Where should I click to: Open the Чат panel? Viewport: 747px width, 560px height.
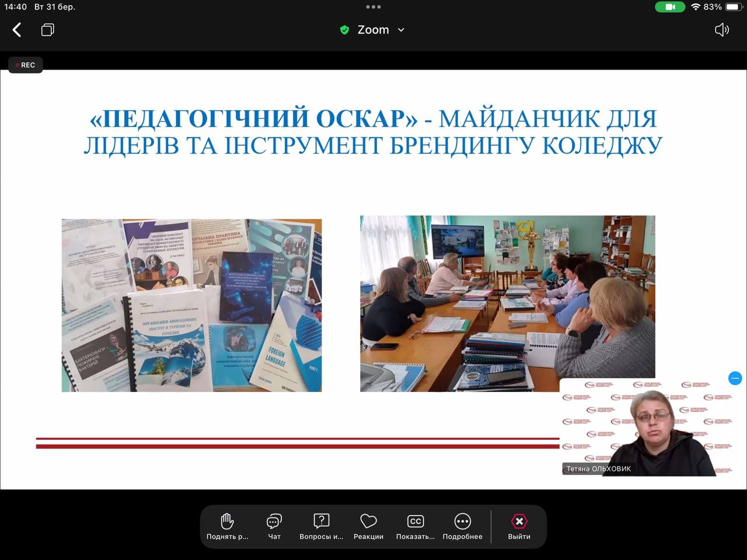[x=274, y=526]
